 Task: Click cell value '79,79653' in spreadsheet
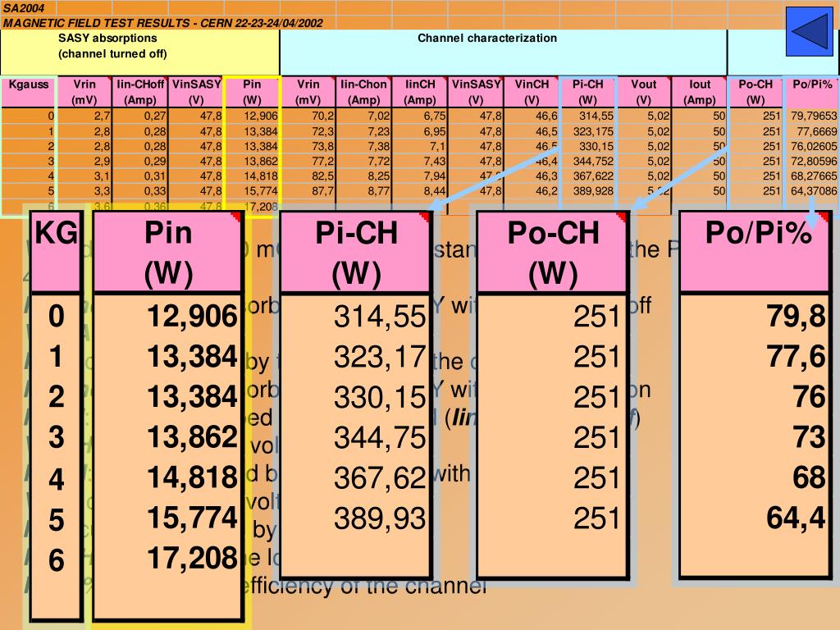[x=813, y=116]
